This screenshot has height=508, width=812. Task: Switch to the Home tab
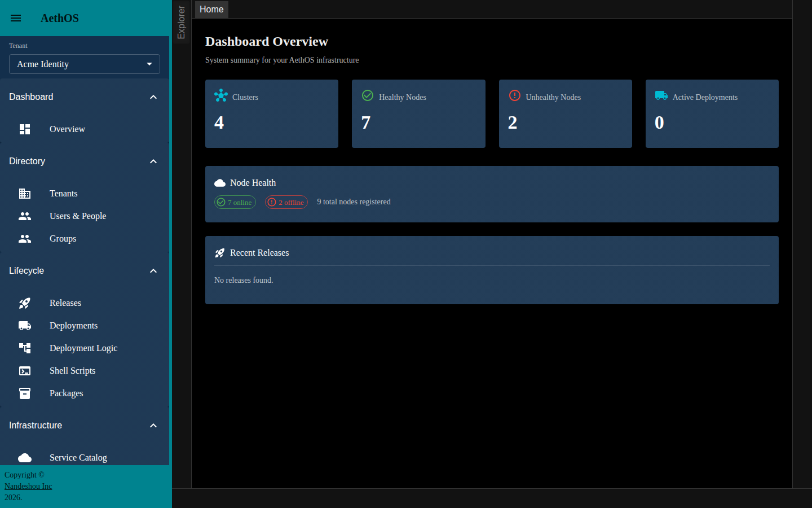(211, 10)
